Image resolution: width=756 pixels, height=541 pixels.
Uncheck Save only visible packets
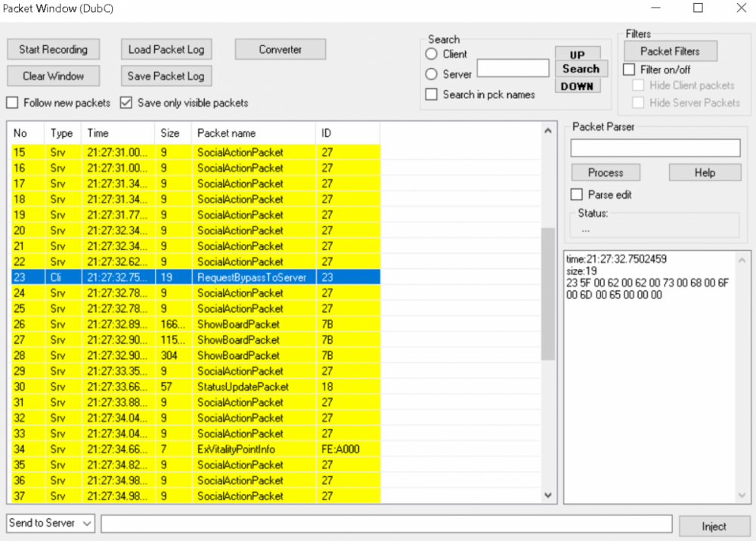pos(126,103)
